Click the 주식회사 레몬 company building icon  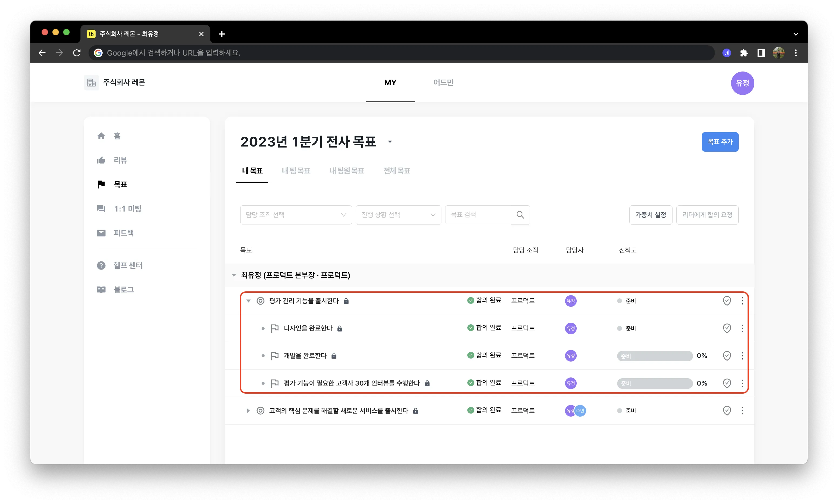(x=92, y=82)
